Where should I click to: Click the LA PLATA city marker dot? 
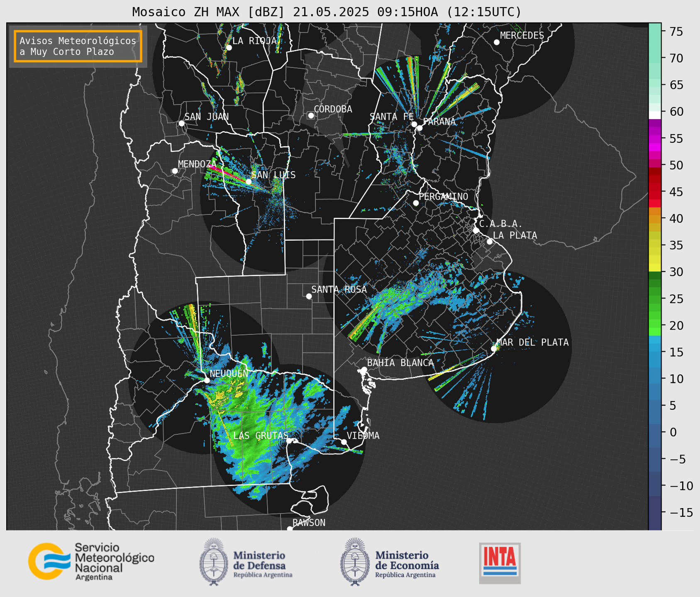point(490,242)
